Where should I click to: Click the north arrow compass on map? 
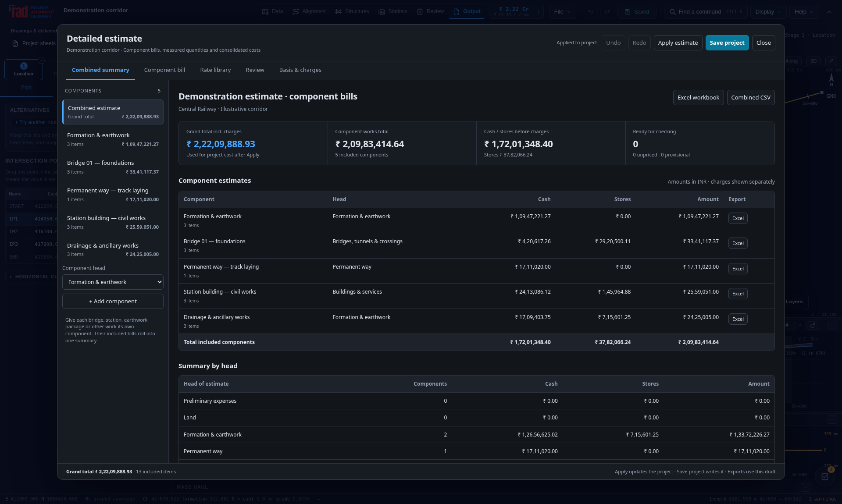pyautogui.click(x=831, y=78)
